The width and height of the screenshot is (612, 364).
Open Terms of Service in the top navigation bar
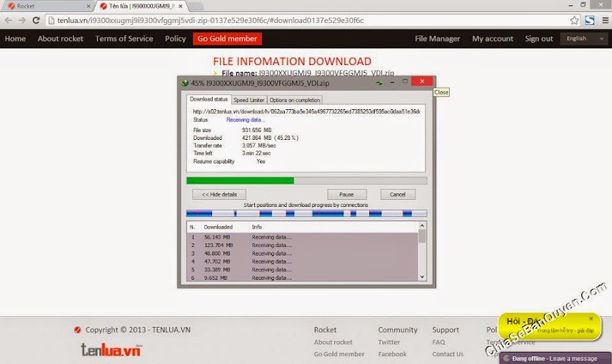tap(124, 39)
